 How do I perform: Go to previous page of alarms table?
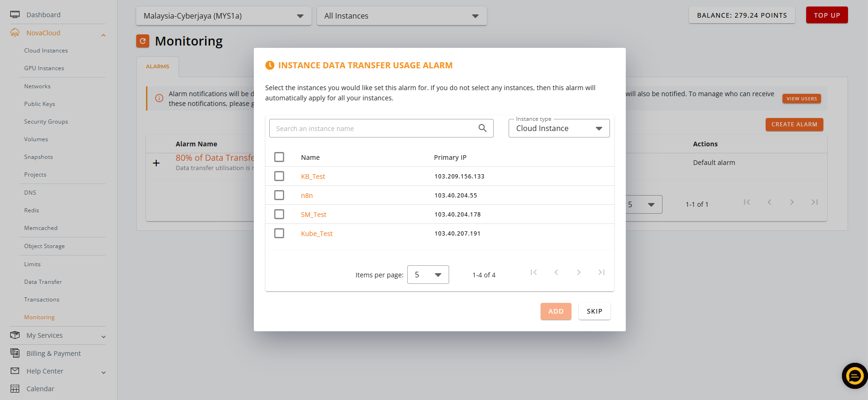(x=769, y=202)
